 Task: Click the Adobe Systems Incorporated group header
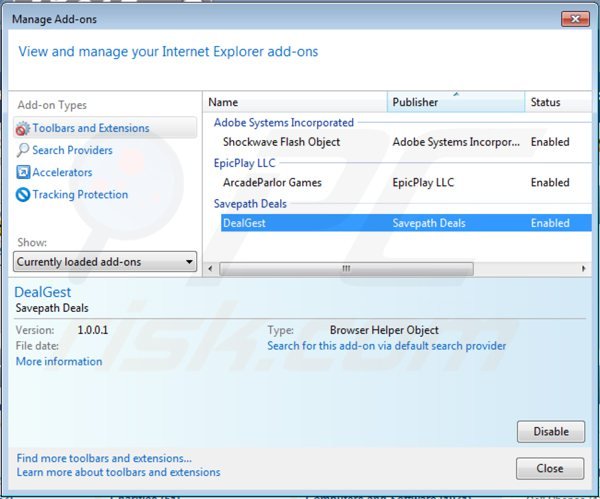[x=284, y=122]
